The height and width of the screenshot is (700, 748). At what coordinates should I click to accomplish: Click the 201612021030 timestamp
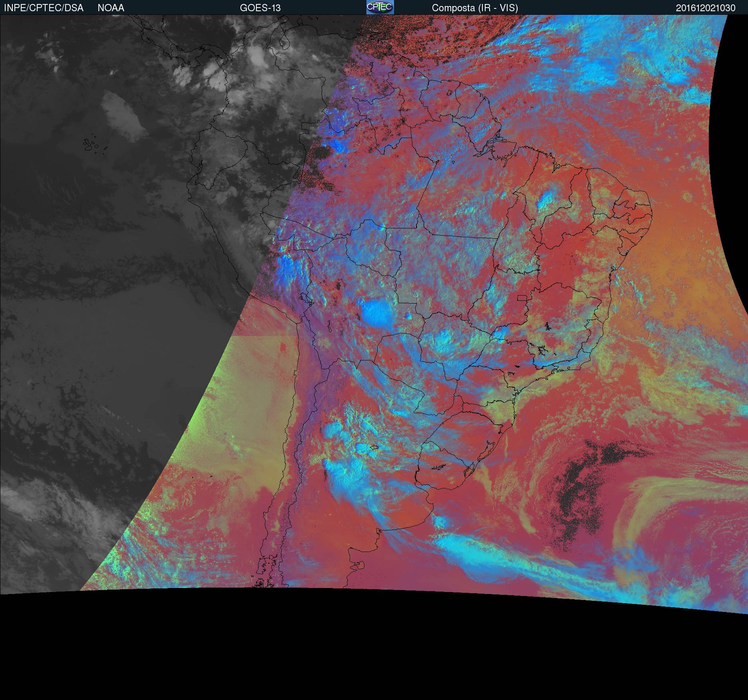pyautogui.click(x=706, y=8)
